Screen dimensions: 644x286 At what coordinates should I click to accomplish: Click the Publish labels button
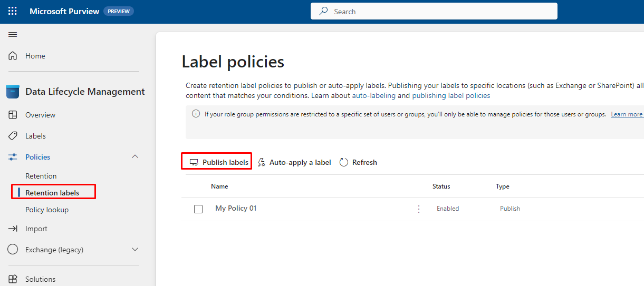219,162
